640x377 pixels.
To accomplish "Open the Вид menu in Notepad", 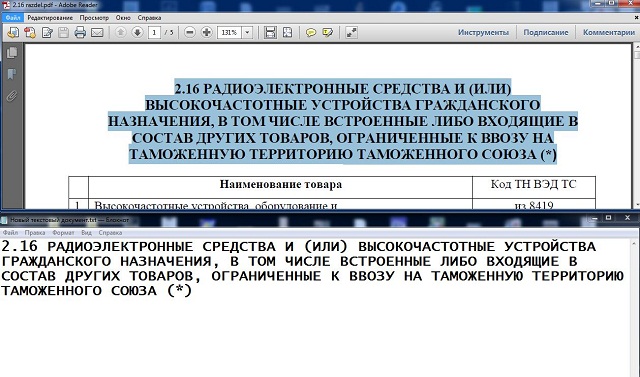I will 86,233.
